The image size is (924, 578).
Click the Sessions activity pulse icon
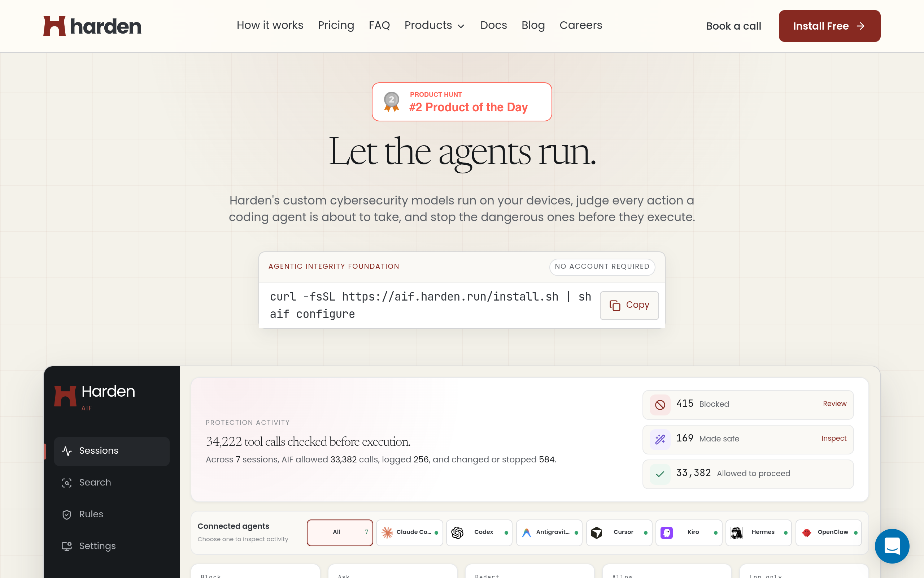pos(67,451)
